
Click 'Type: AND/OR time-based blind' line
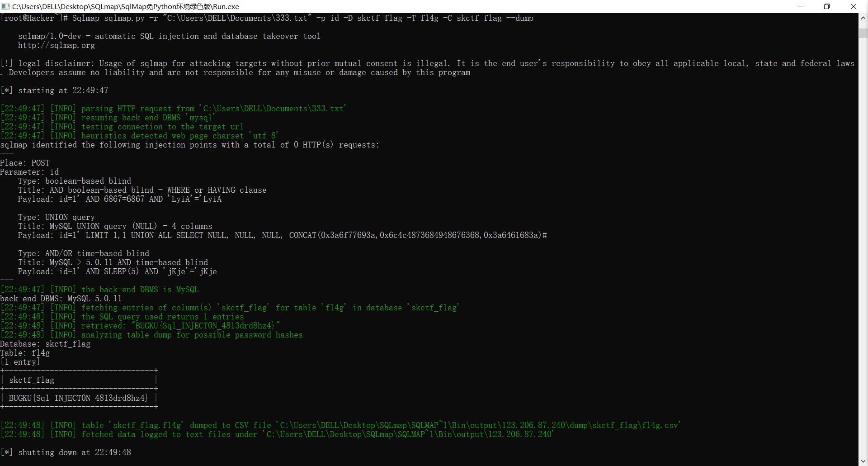coord(84,253)
